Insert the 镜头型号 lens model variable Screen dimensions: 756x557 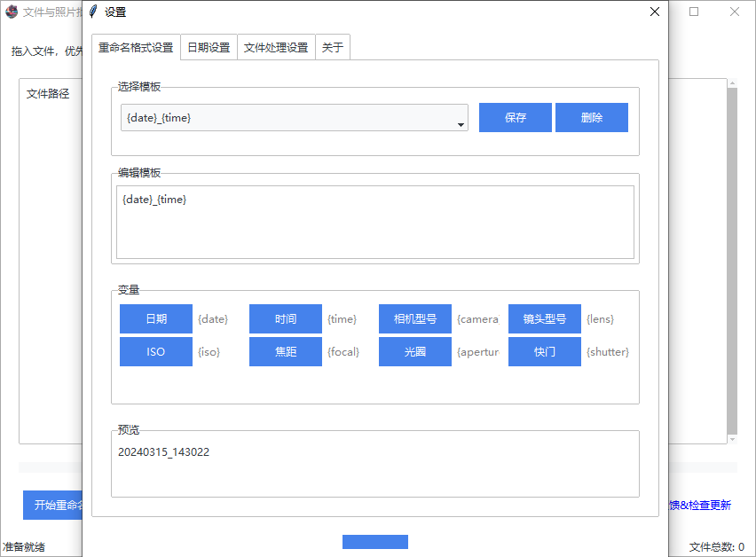tap(544, 318)
